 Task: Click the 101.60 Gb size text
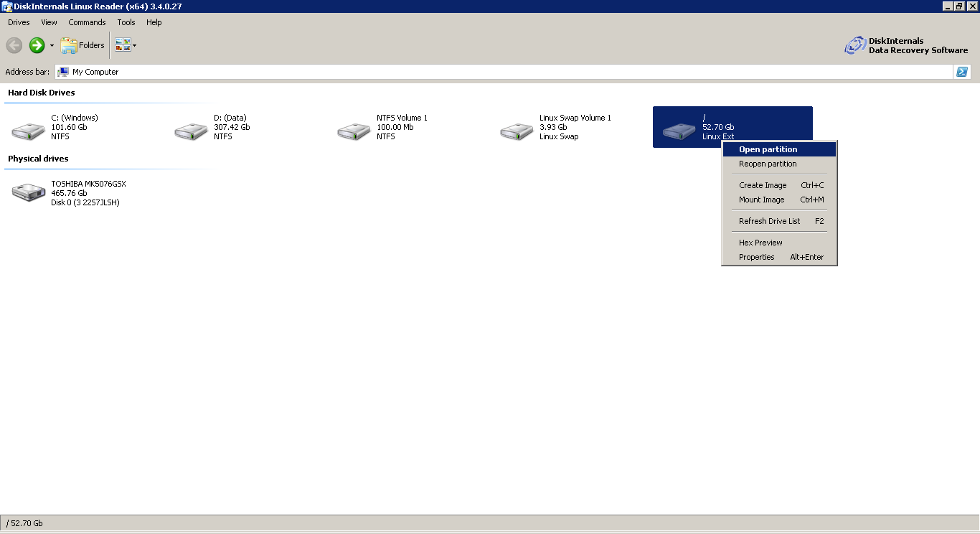point(69,127)
